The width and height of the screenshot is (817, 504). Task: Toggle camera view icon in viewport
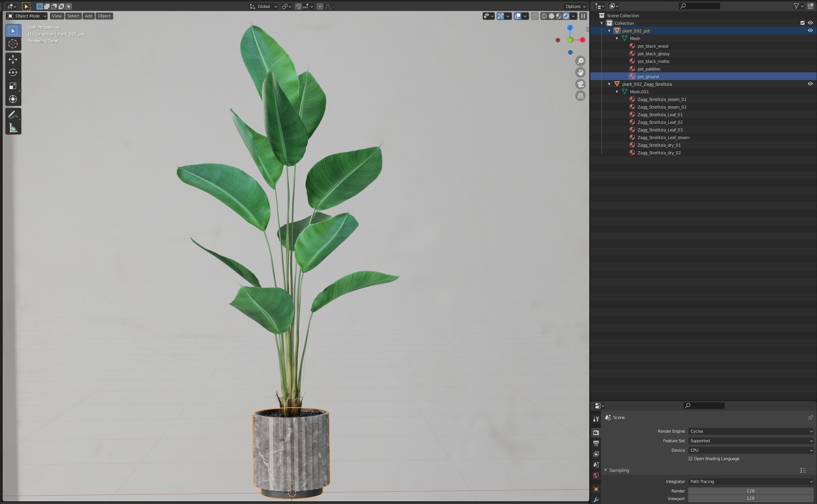point(580,84)
